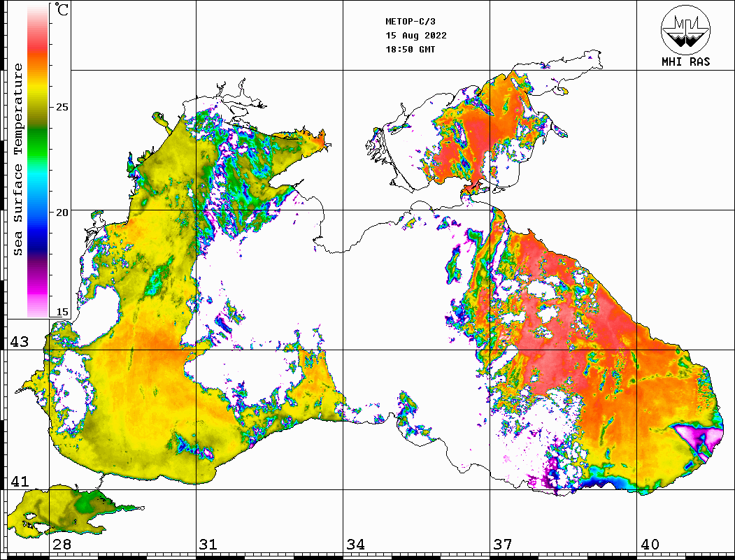
Task: Click the latitude label '41'
Action: pyautogui.click(x=20, y=482)
